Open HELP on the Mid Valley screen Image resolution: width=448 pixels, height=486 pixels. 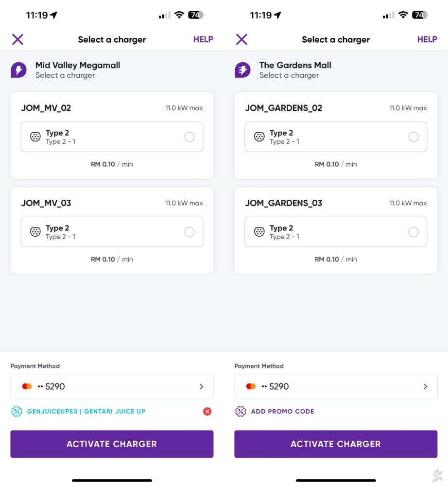203,39
